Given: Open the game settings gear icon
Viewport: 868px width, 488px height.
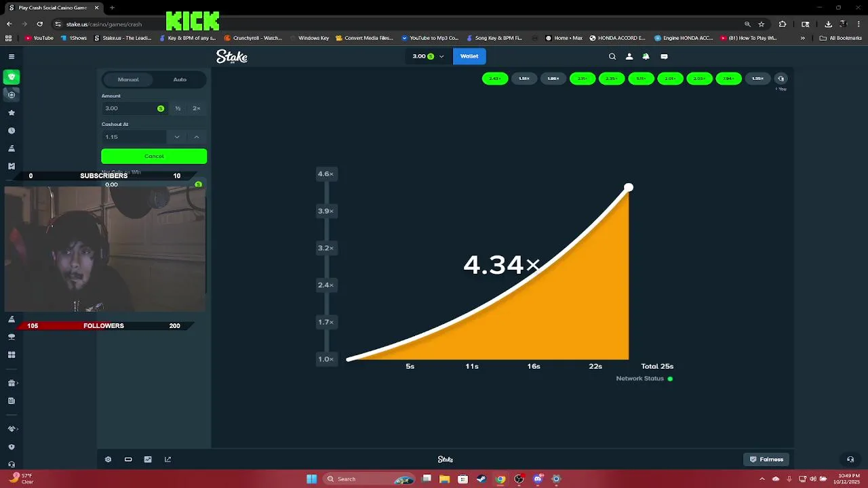Looking at the screenshot, I should click(108, 460).
